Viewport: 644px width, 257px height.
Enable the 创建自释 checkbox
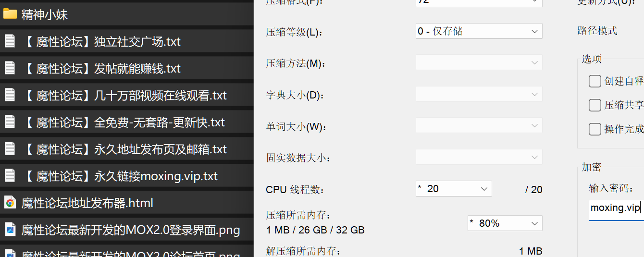[x=594, y=81]
